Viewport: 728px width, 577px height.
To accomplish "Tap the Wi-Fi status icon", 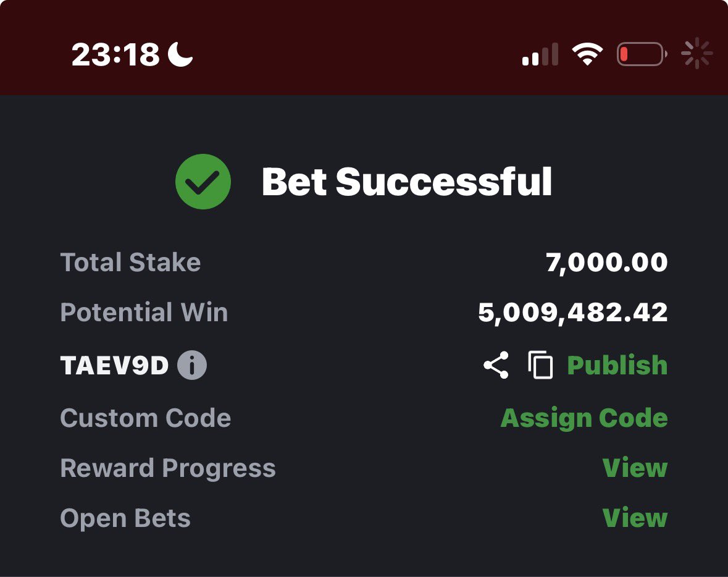I will coord(587,54).
